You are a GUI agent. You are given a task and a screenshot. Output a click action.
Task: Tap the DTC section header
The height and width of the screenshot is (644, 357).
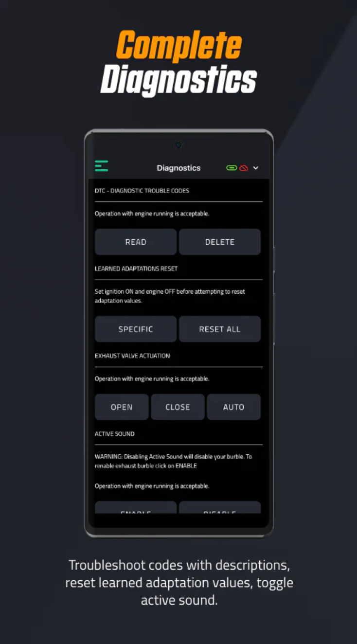pos(142,191)
